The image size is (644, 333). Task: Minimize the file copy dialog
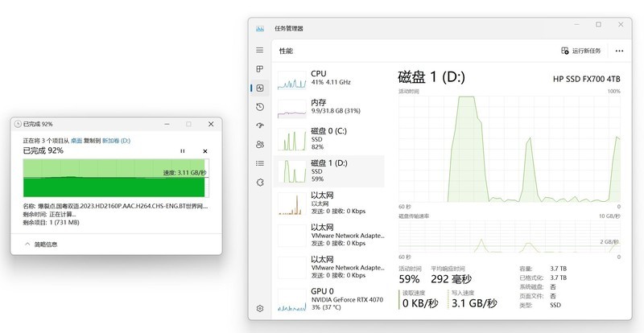pyautogui.click(x=167, y=124)
